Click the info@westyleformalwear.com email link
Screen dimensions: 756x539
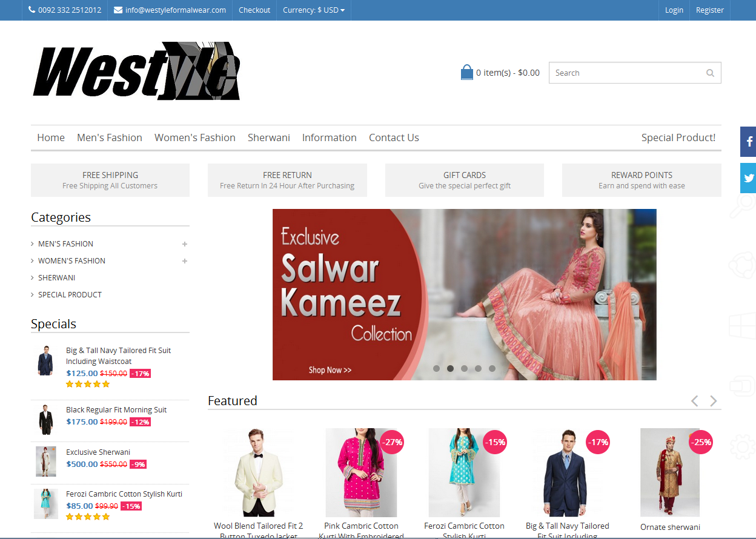176,10
